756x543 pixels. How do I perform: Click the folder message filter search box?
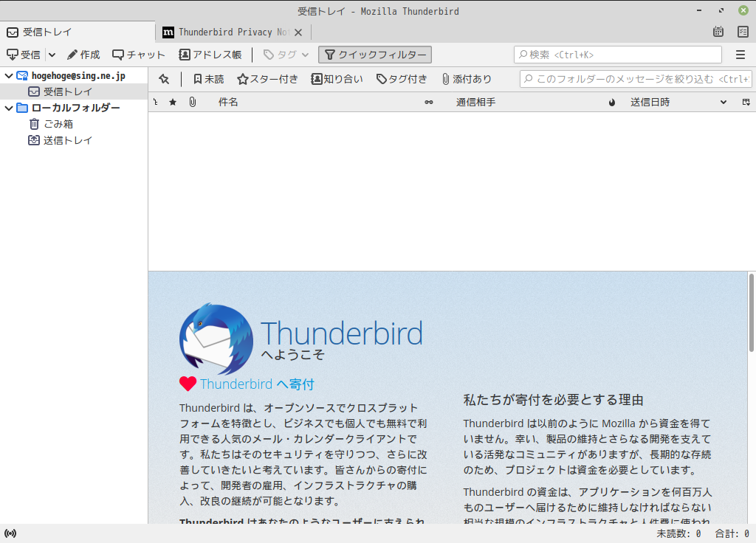[x=636, y=79]
